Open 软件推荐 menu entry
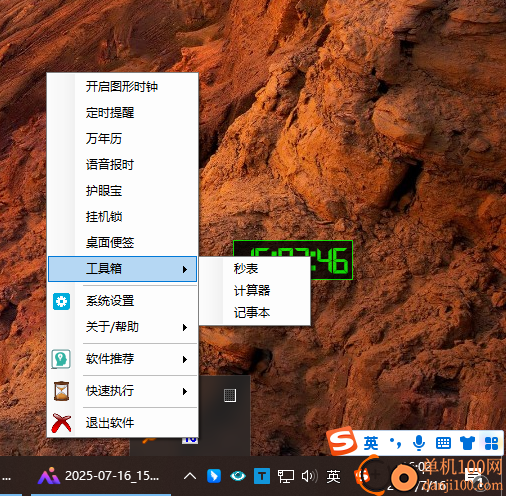 point(122,359)
